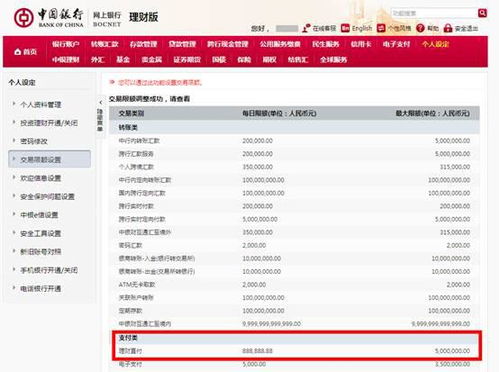
Task: Open the 全球服务 menu
Action: [333, 60]
